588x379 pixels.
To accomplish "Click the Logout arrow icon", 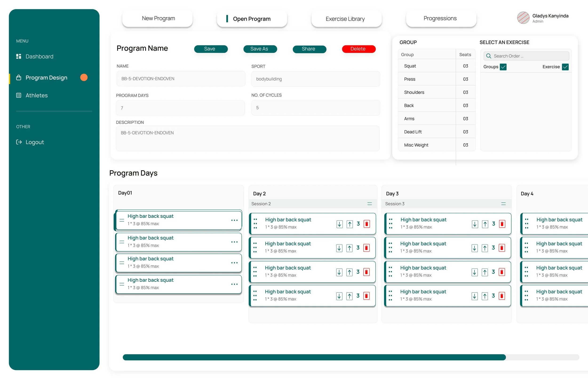I will pos(19,142).
